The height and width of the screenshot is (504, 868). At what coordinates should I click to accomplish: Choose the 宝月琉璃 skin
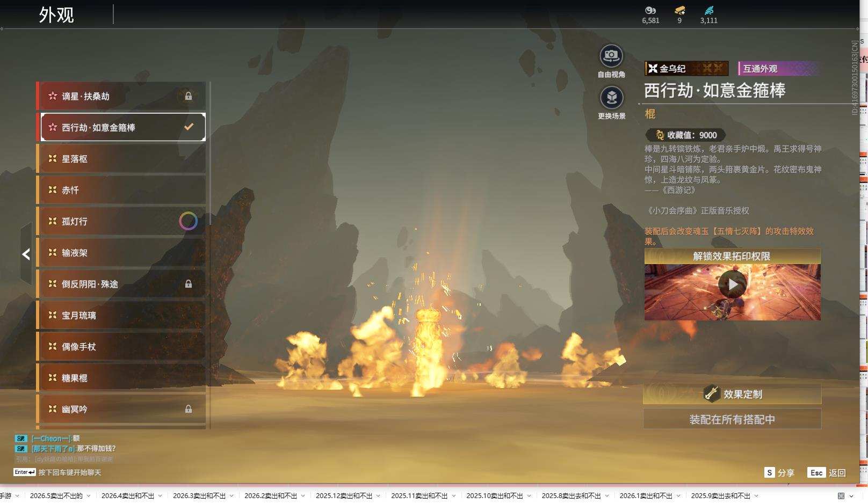click(x=121, y=315)
